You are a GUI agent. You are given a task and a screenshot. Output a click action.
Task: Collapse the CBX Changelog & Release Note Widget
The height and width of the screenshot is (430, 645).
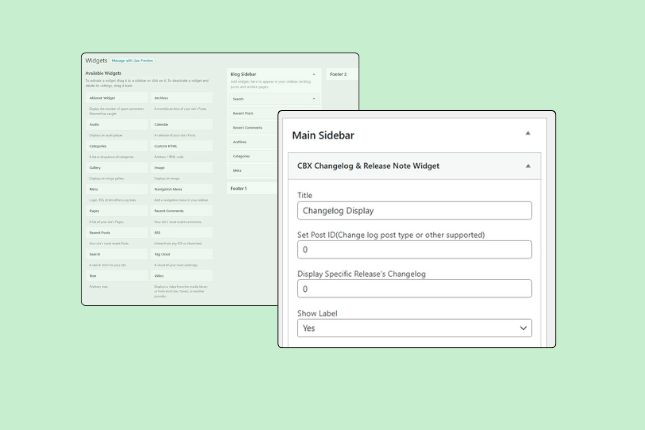coord(528,166)
